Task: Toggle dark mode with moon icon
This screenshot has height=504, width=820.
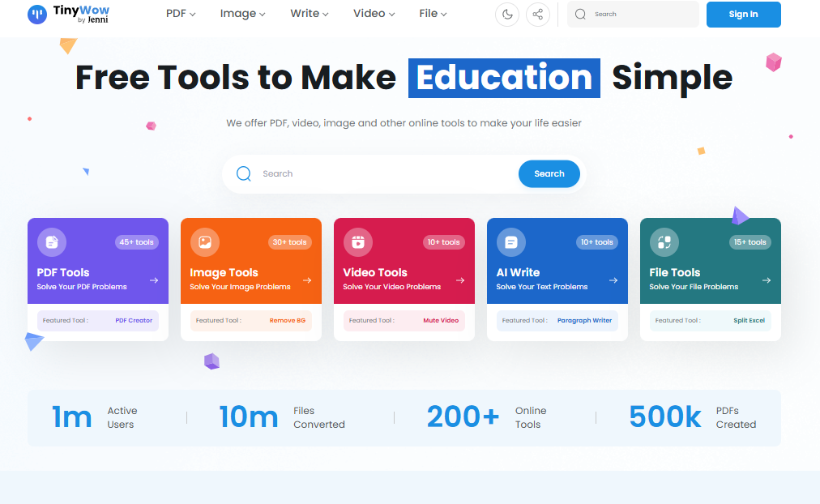Action: click(x=507, y=14)
